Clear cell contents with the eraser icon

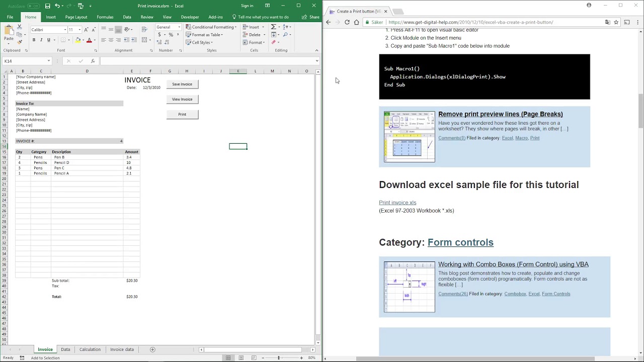click(274, 42)
